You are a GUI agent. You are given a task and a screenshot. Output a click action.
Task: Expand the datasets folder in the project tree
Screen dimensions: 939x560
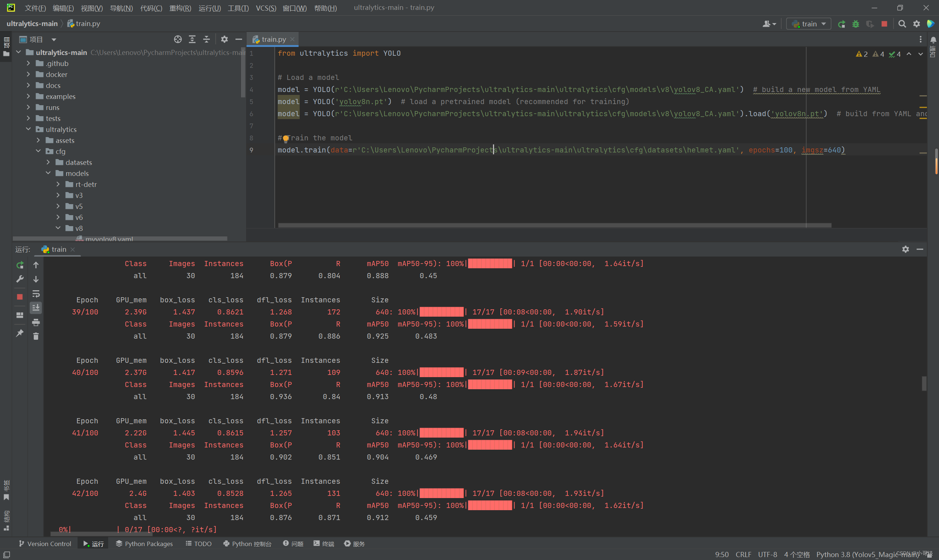(x=48, y=162)
